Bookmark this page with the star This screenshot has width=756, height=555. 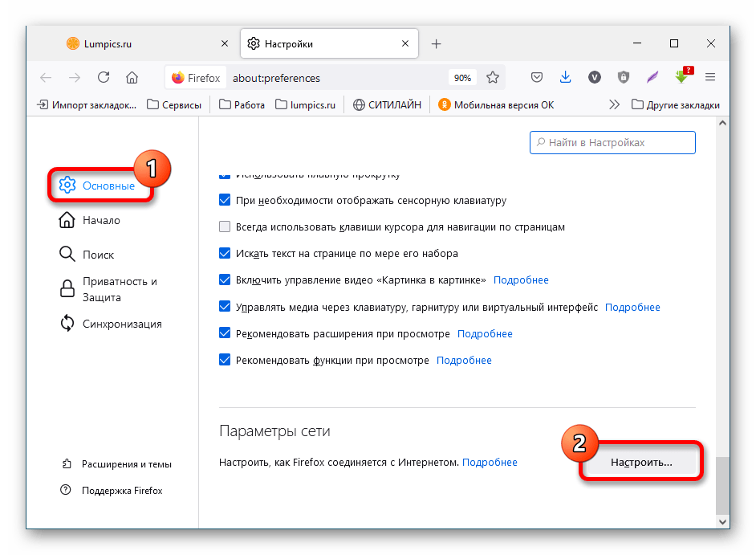click(492, 77)
